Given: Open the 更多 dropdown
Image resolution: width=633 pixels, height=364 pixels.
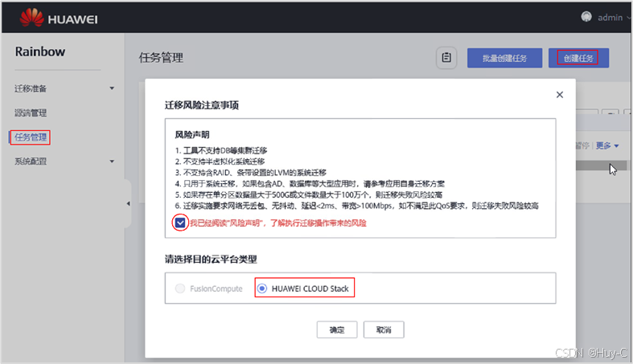Looking at the screenshot, I should point(607,145).
